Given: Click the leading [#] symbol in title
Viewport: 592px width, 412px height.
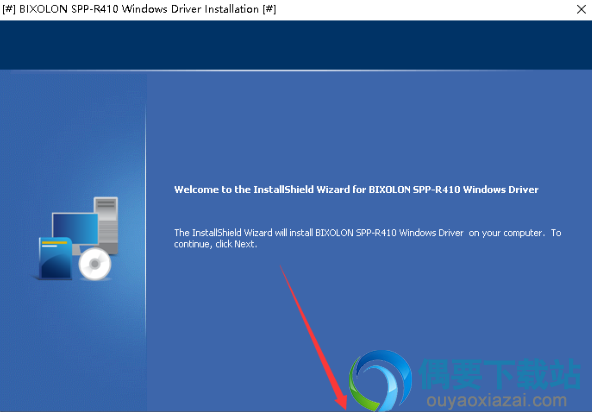Looking at the screenshot, I should point(9,9).
